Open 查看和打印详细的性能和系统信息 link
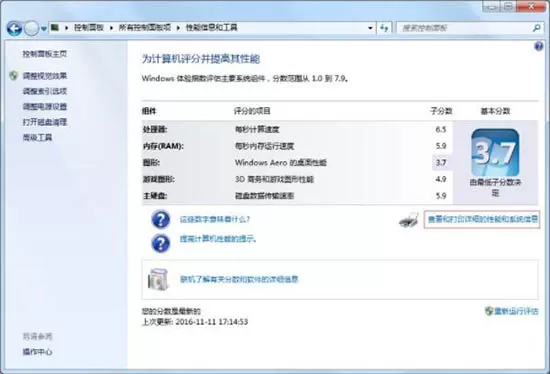550x374 pixels. click(482, 220)
